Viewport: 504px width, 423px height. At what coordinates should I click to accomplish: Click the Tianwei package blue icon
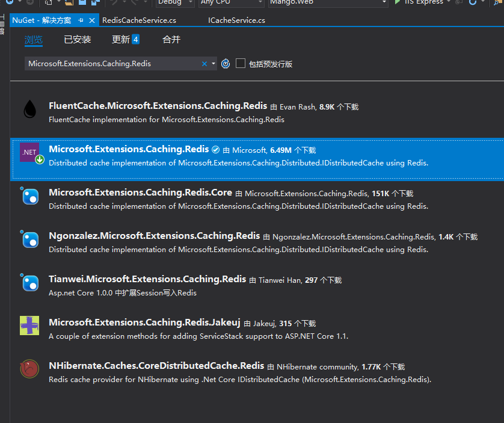[x=30, y=283]
